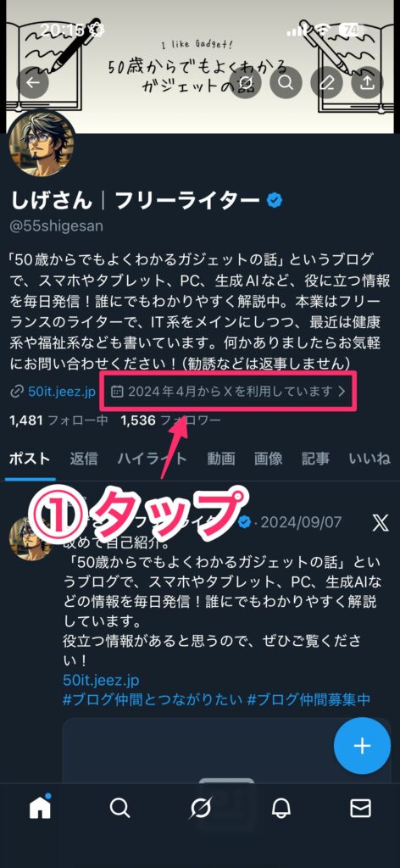Tap the share profile upload icon
Screen dimensions: 400x868
pos(367,83)
